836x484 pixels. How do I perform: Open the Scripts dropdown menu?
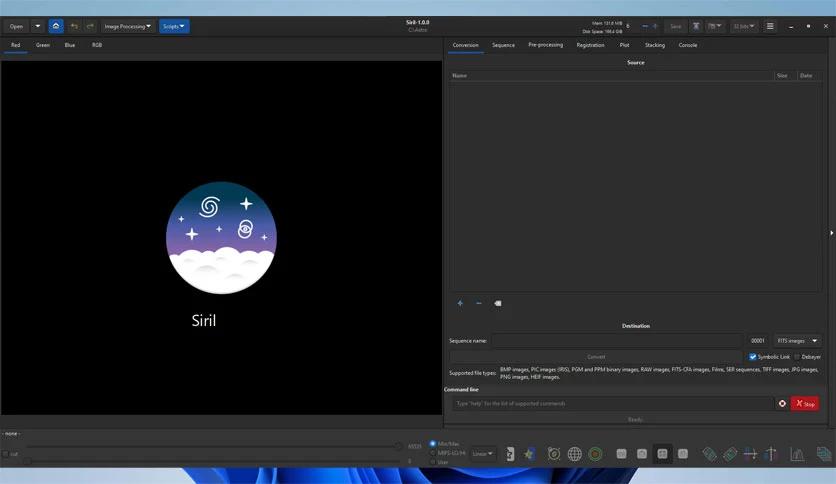coord(174,26)
